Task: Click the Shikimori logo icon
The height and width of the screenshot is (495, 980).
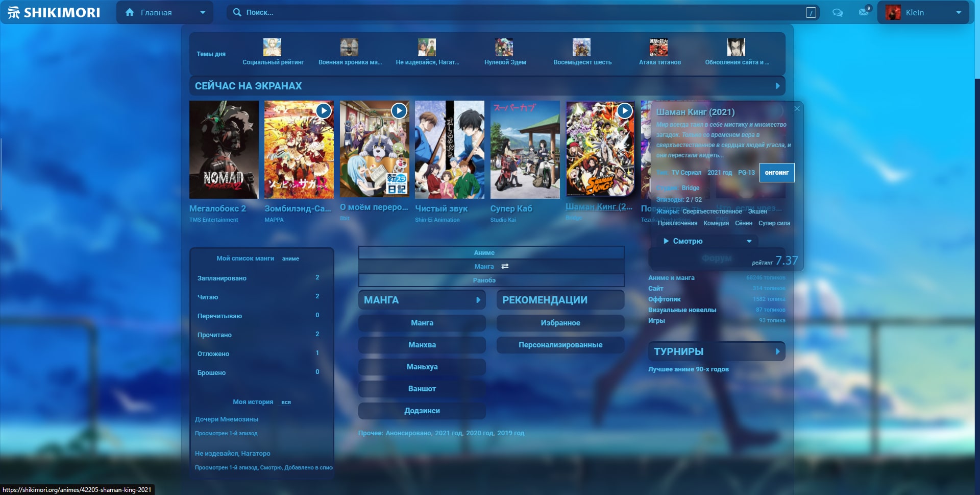Action: [14, 12]
